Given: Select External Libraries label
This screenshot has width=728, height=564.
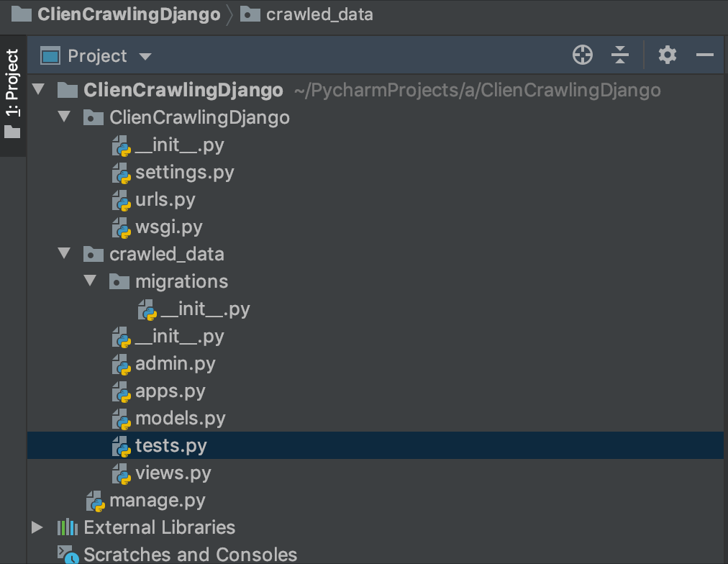Looking at the screenshot, I should pos(159,527).
